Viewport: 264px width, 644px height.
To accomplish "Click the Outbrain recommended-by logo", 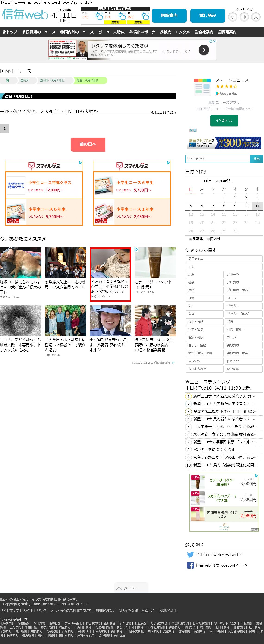I will tap(162, 363).
